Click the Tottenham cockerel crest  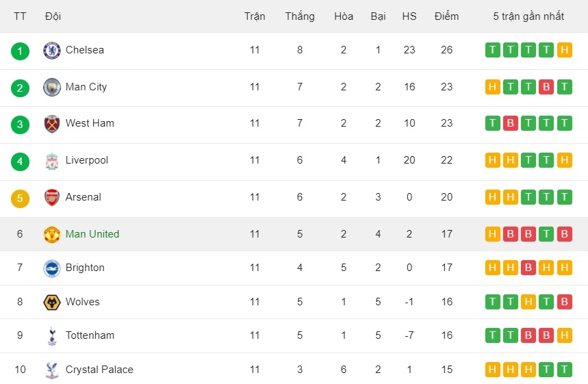tap(52, 336)
